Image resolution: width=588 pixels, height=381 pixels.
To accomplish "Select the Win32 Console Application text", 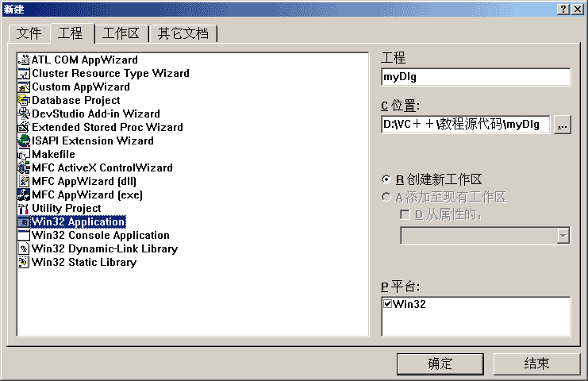I will coord(101,236).
